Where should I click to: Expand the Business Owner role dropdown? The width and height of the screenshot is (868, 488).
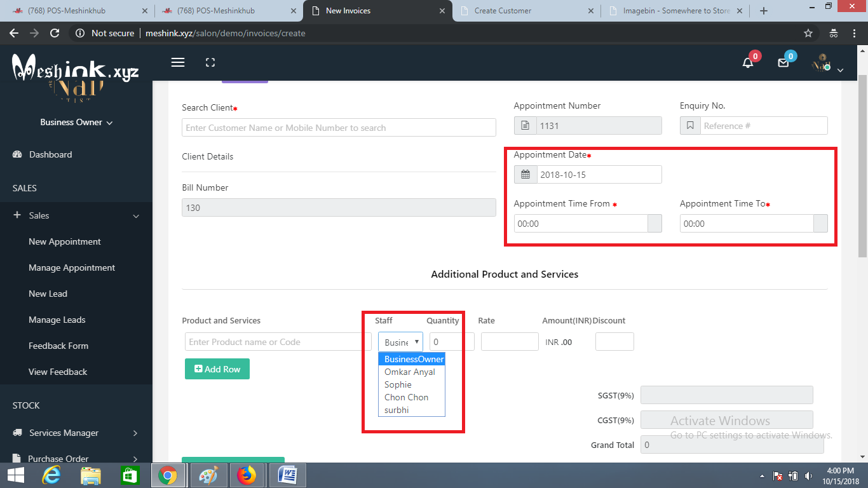(x=76, y=122)
